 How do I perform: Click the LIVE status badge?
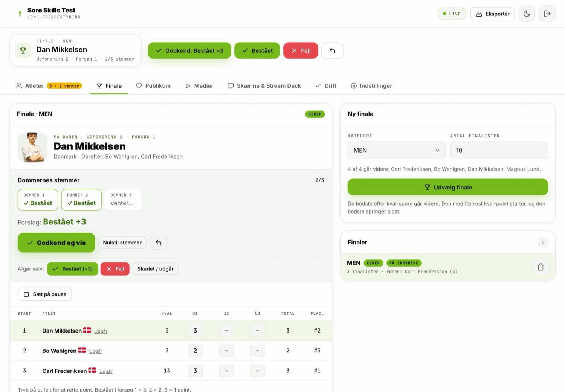click(452, 14)
